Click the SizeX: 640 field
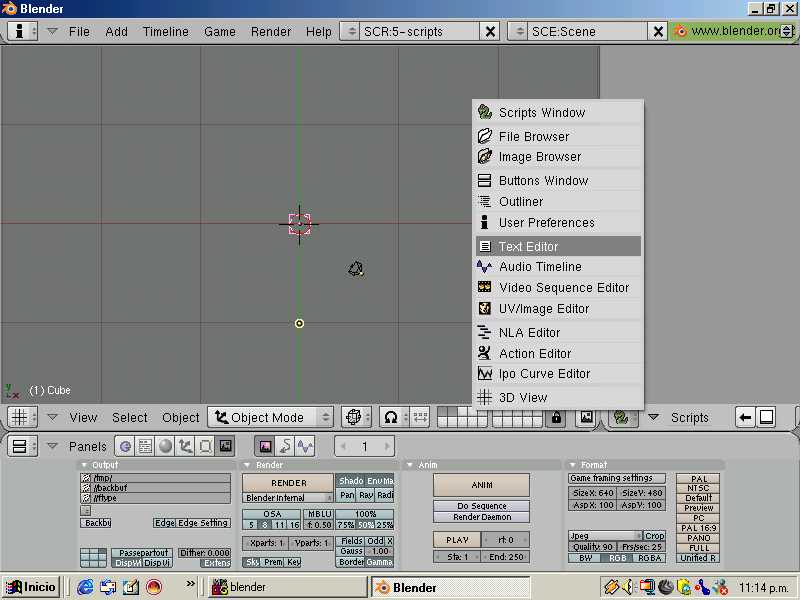The height and width of the screenshot is (600, 800). pyautogui.click(x=592, y=493)
